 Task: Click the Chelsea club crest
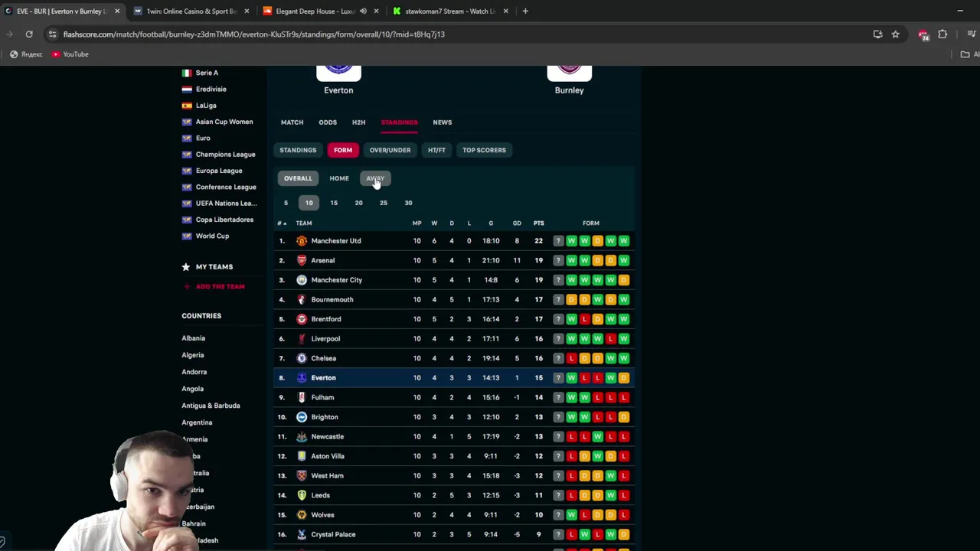[x=302, y=358]
